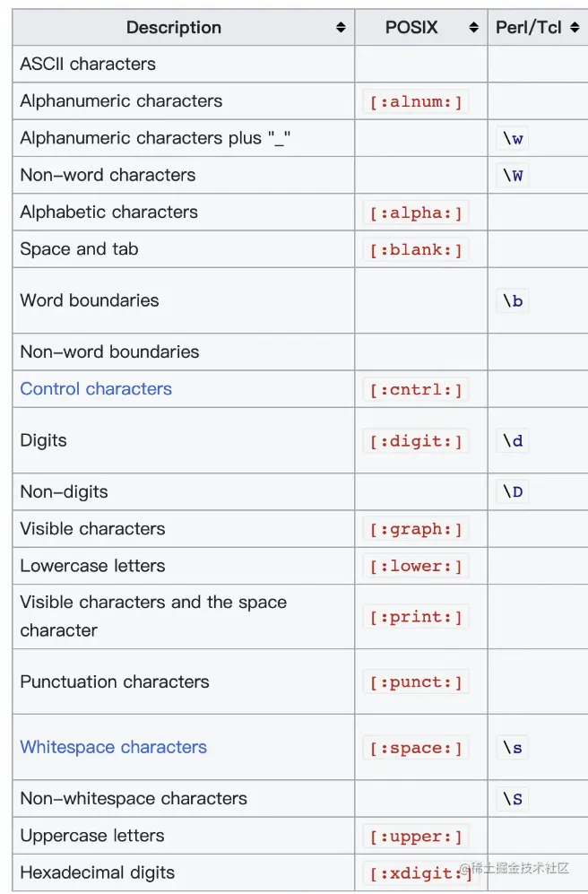
Task: Click the [:blank:] code snippet
Action: 416,249
